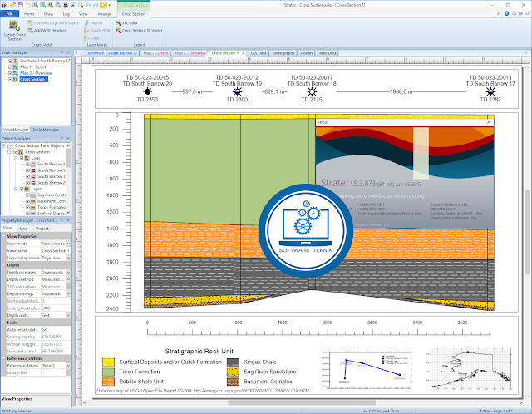Viewport: 532px width, 414px height.
Task: Open the View mode dropdown
Action: [x=68, y=244]
